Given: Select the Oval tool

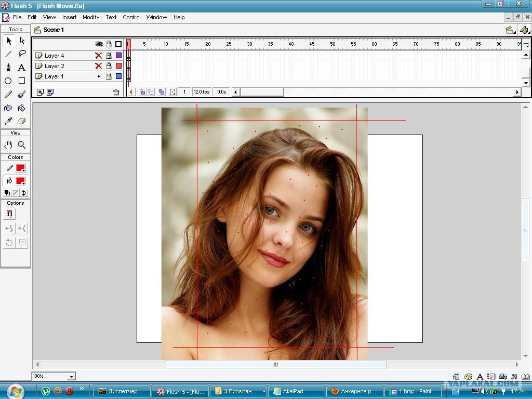Looking at the screenshot, I should (8, 81).
